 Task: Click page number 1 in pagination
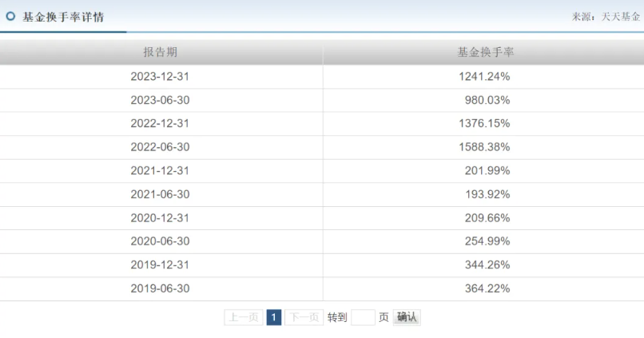point(274,317)
